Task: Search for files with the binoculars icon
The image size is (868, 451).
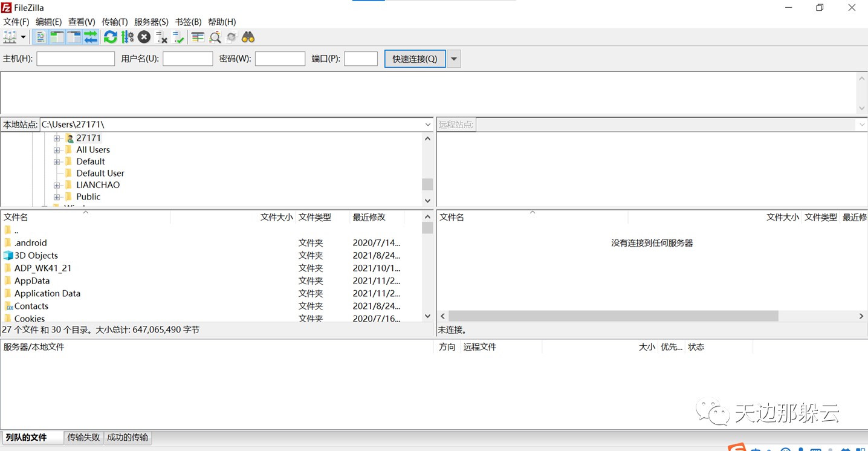Action: click(x=248, y=37)
